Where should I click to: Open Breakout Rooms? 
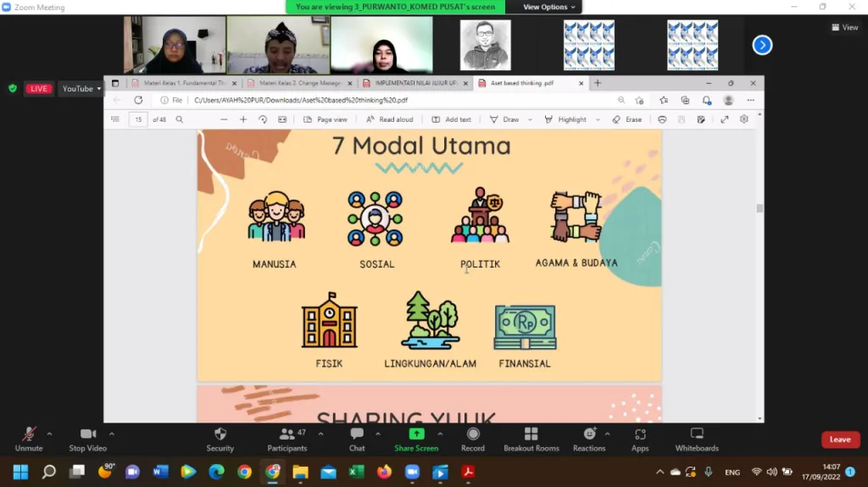click(531, 439)
